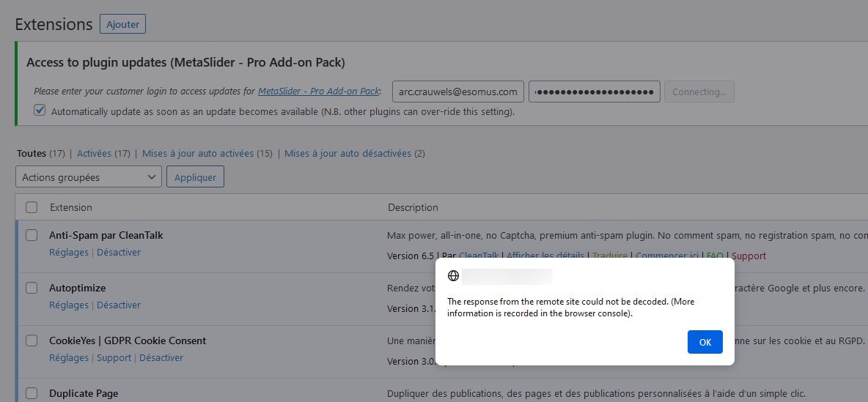
Task: Open Réglages for Autoptimize
Action: (x=69, y=305)
